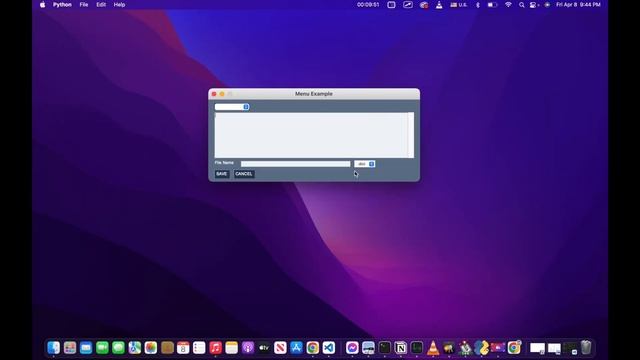Click the battery status icon

tap(492, 4)
